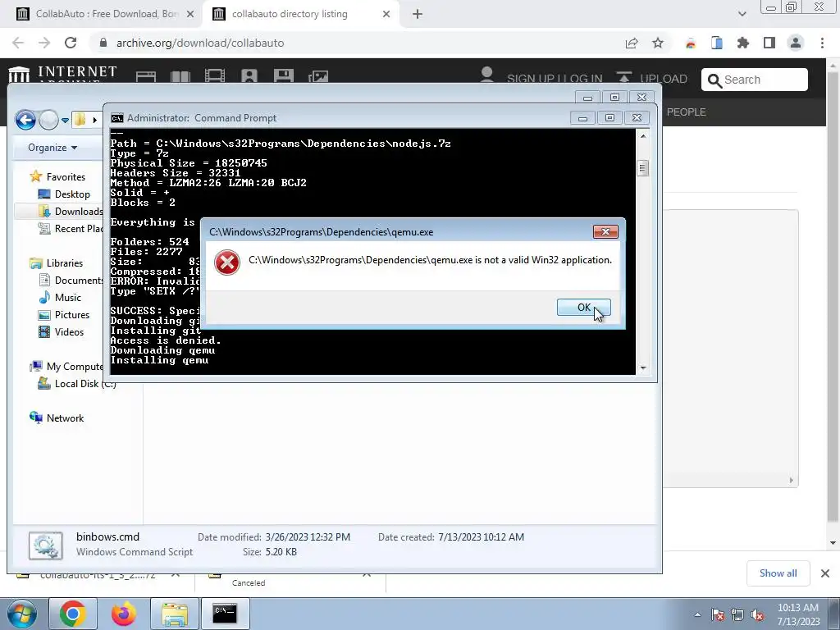
Task: Reload the archive.org page
Action: coord(71,43)
